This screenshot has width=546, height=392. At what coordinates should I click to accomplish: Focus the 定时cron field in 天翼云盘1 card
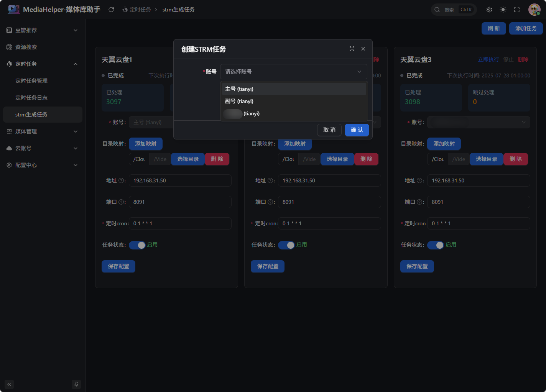point(180,223)
